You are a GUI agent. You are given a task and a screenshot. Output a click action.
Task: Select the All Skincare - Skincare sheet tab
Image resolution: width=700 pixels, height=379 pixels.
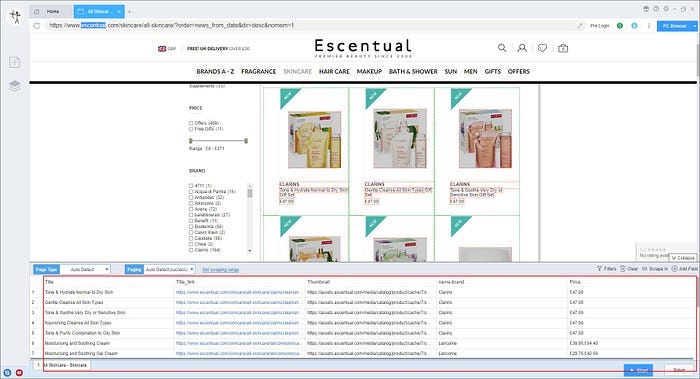pos(62,365)
